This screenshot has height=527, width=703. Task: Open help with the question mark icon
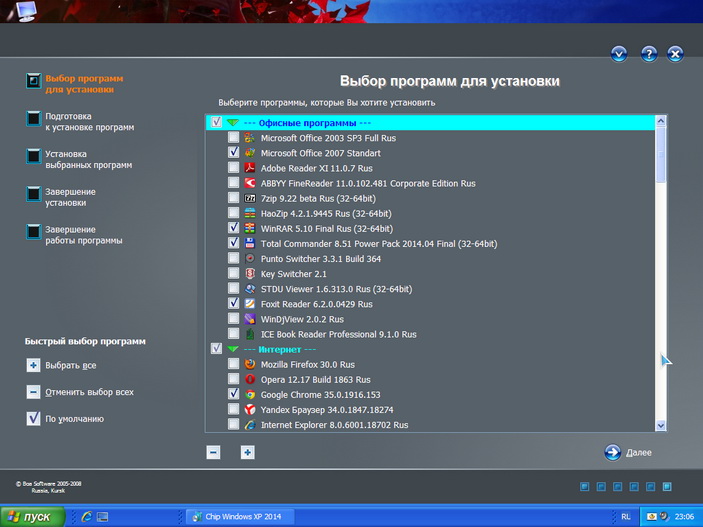point(648,54)
